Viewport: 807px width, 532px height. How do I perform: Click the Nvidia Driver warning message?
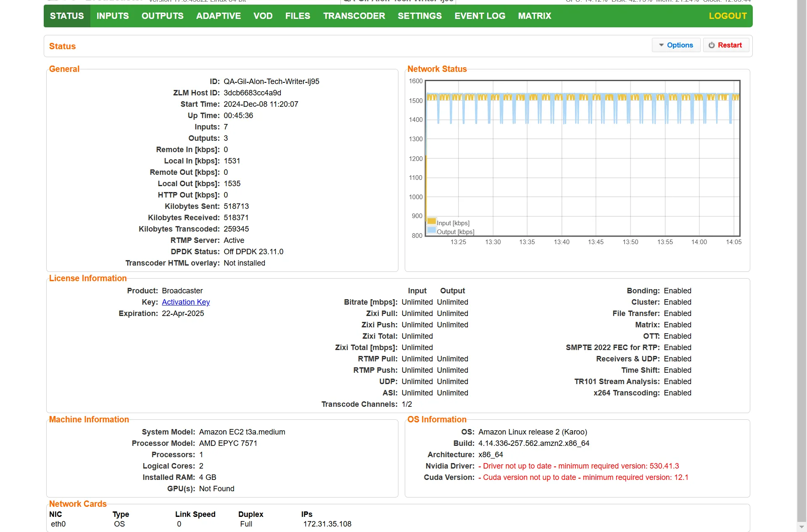coord(579,466)
